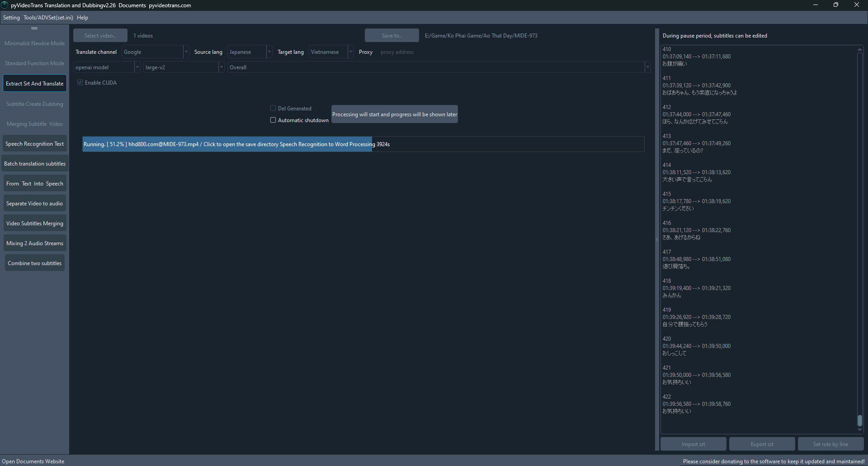
Task: Expand the Source lang Japanese dropdown
Action: (x=250, y=52)
